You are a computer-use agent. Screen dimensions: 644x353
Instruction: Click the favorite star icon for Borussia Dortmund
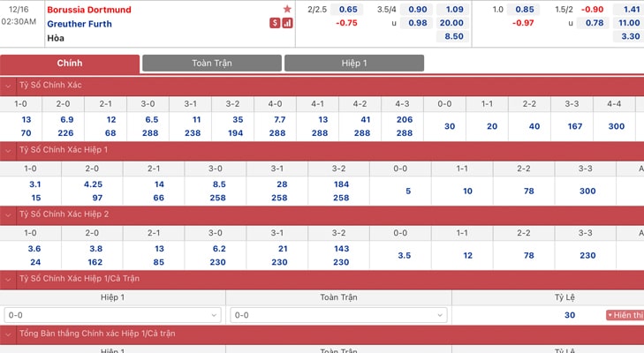tap(287, 9)
